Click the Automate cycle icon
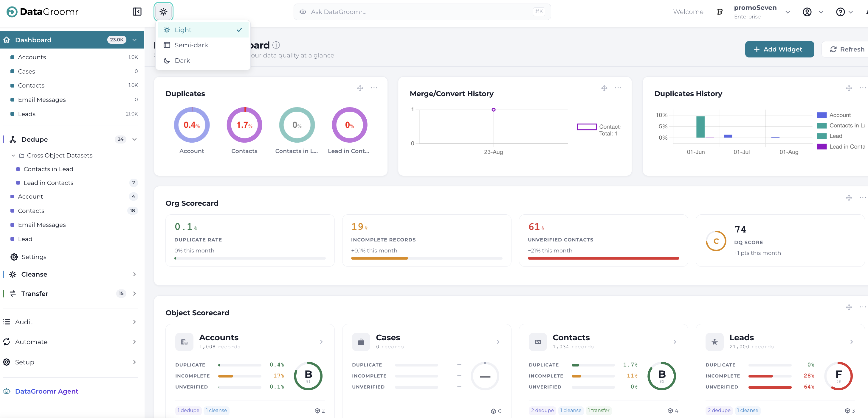 tap(7, 341)
